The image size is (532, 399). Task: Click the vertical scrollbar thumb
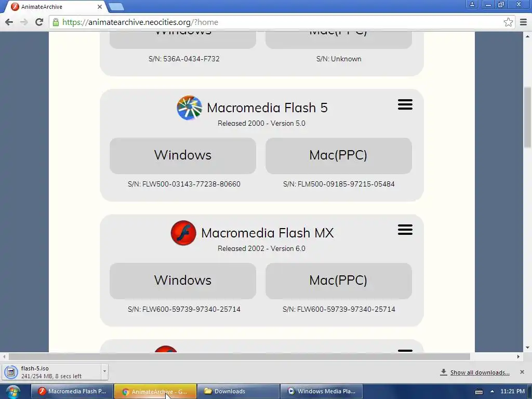coord(527,117)
